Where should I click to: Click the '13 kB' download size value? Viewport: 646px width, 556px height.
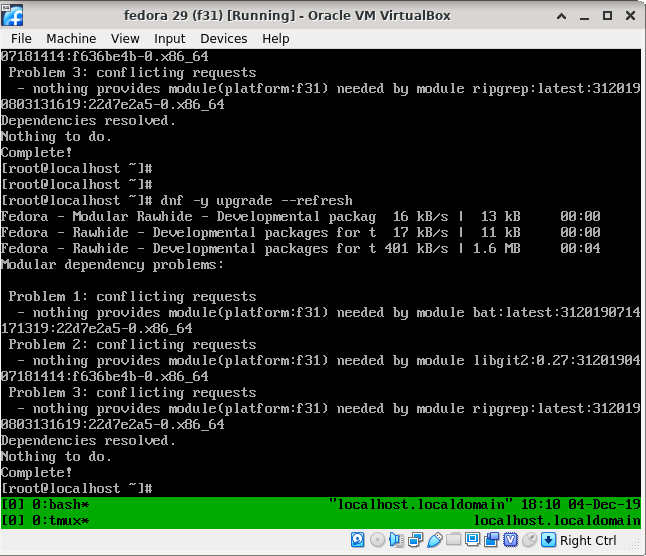[x=501, y=217]
